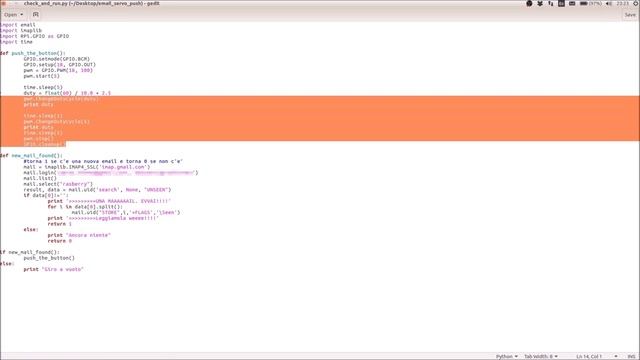
Task: Open the Python language selector in status bar
Action: (507, 356)
